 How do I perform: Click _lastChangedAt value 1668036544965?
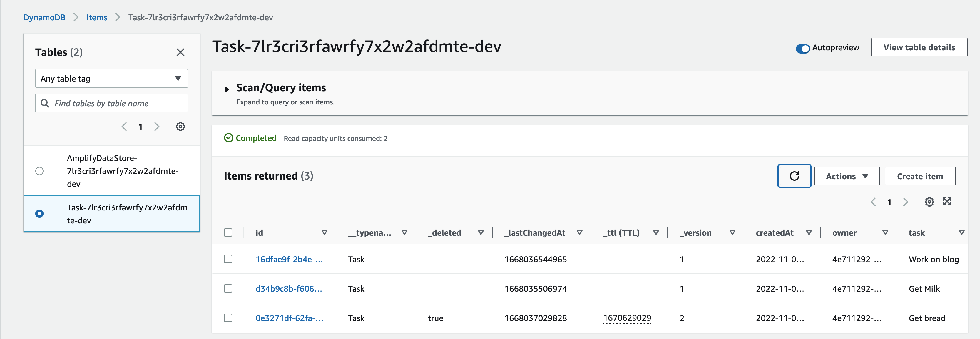tap(536, 259)
